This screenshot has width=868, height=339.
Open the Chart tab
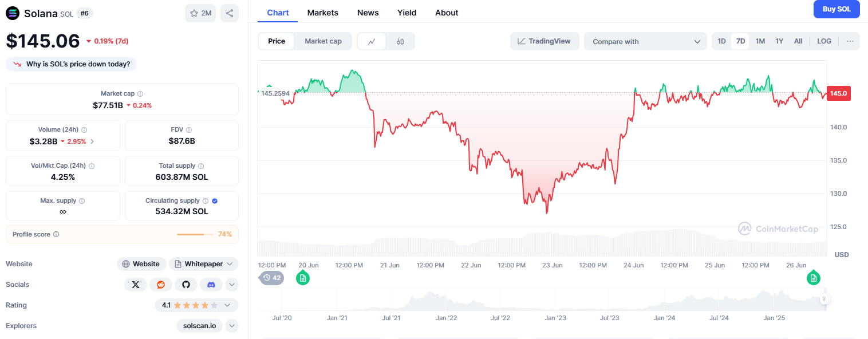(x=278, y=13)
